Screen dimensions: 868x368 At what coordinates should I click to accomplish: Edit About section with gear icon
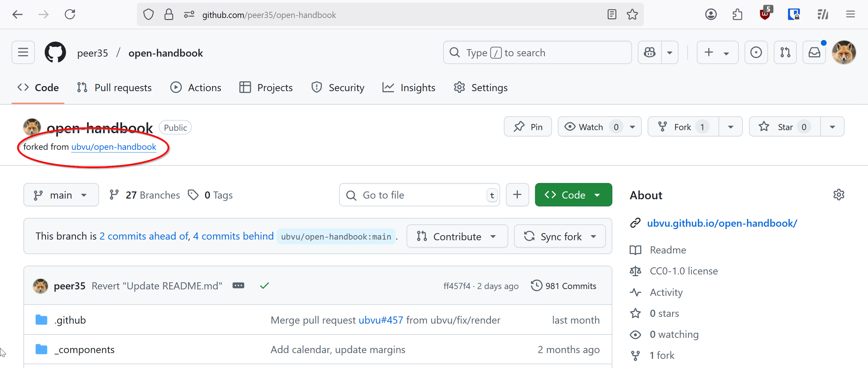[x=839, y=195]
